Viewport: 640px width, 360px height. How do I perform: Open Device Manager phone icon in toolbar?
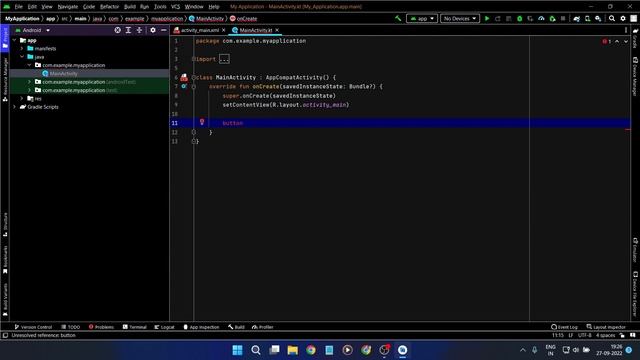pos(587,18)
